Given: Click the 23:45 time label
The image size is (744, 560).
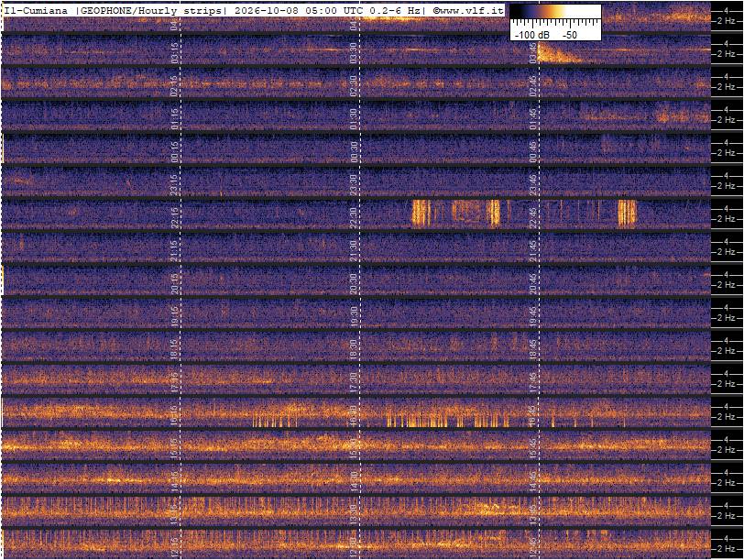Looking at the screenshot, I should click(533, 185).
